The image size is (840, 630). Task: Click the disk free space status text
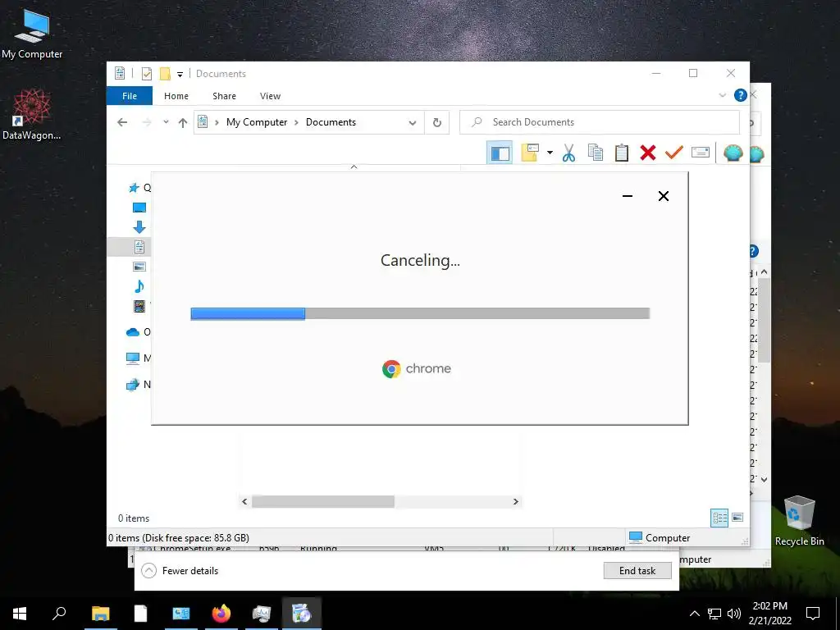[x=179, y=538]
